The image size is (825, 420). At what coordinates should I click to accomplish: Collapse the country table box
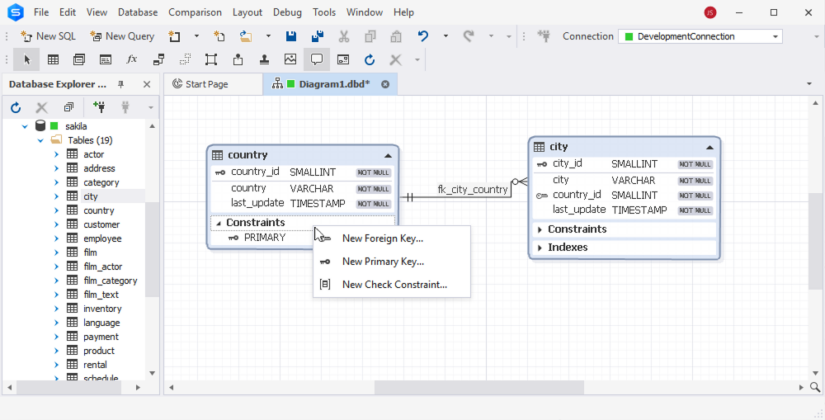coord(388,155)
